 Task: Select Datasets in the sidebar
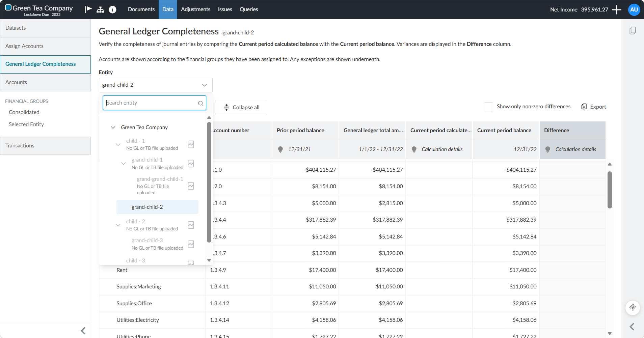[x=45, y=28]
